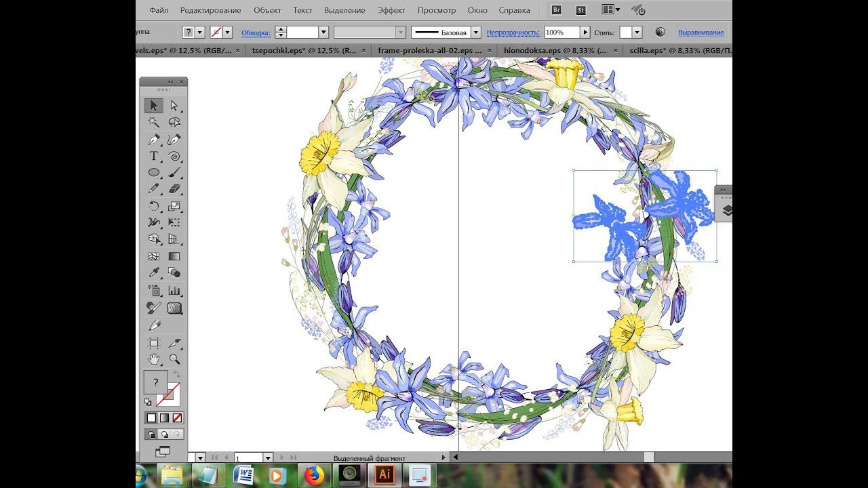
Task: Open the stroke weight dropdown arrow
Action: 323,33
